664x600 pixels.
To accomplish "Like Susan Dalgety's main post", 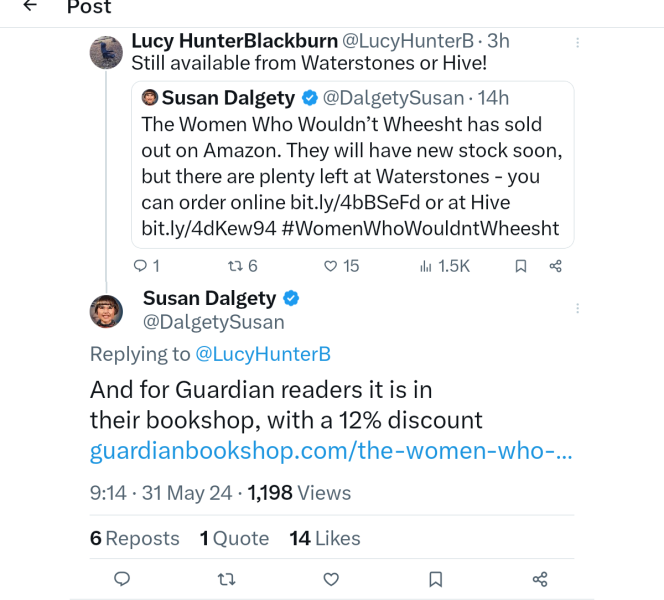I will [x=331, y=579].
